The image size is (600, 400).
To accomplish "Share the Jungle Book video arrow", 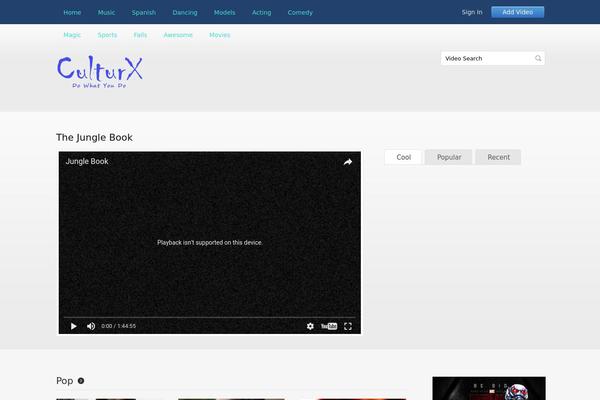I will point(347,162).
